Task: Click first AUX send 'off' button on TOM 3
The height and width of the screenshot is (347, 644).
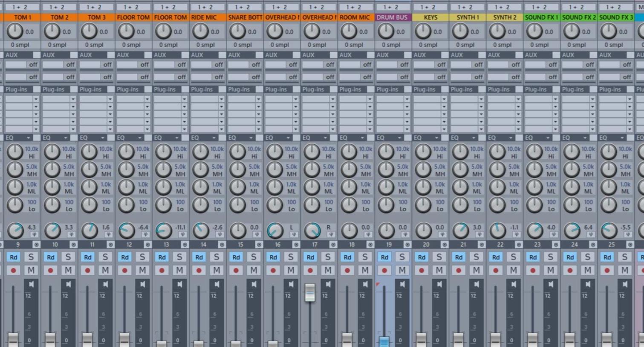Action: [x=107, y=65]
